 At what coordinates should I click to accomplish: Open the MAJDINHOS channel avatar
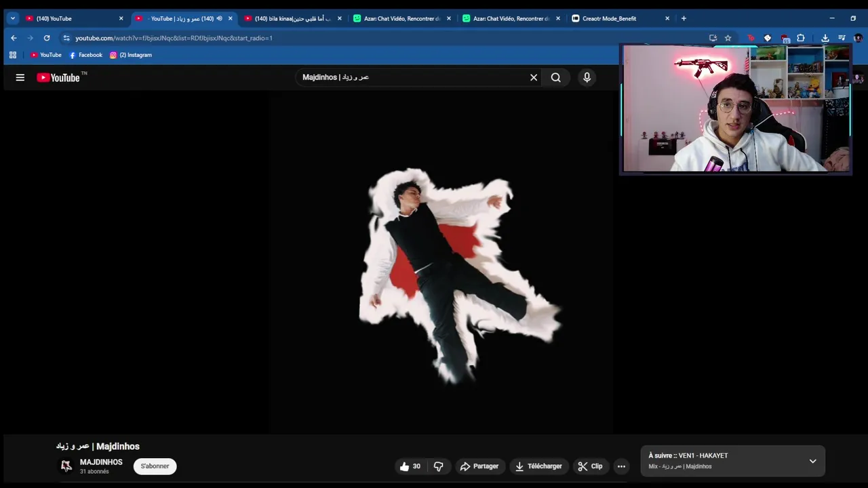point(66,466)
